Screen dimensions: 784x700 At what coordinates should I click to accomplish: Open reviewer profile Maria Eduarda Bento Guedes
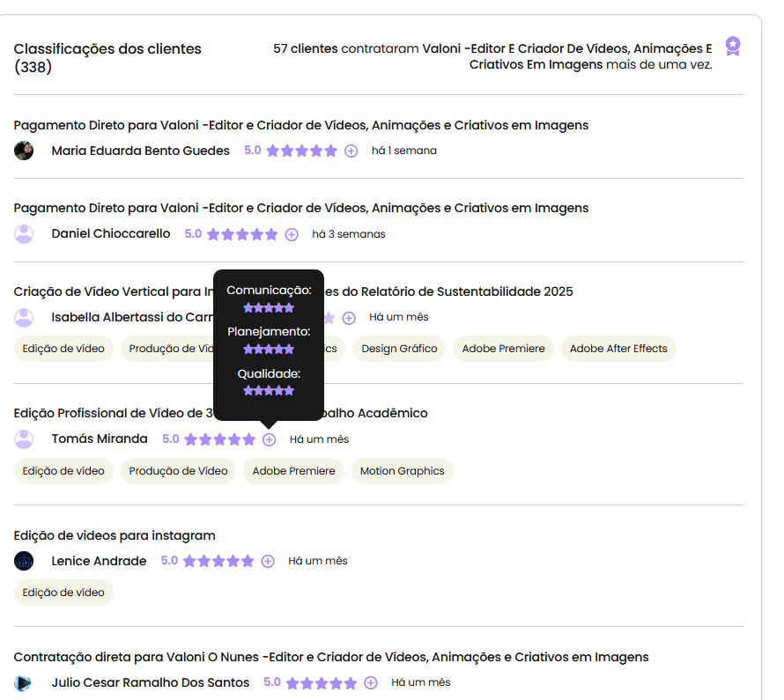(140, 151)
